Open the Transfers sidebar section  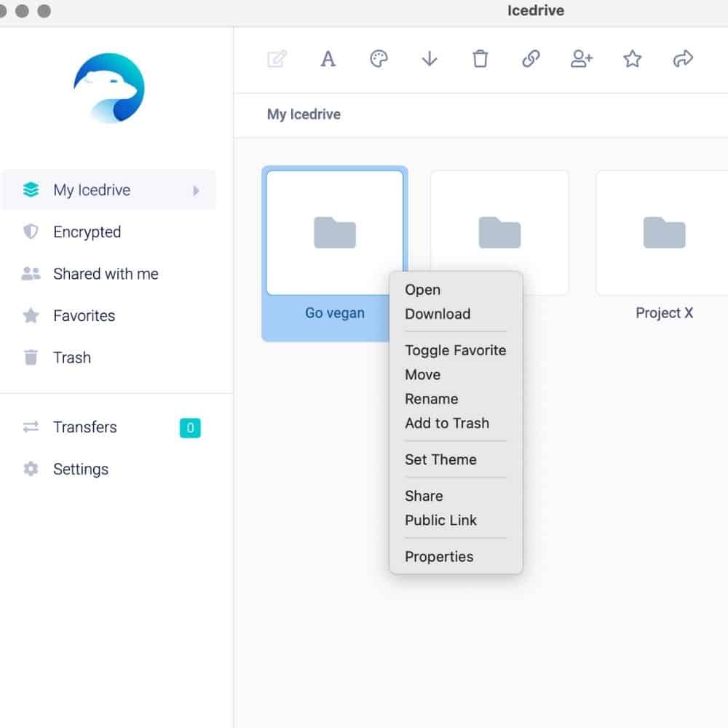110,427
